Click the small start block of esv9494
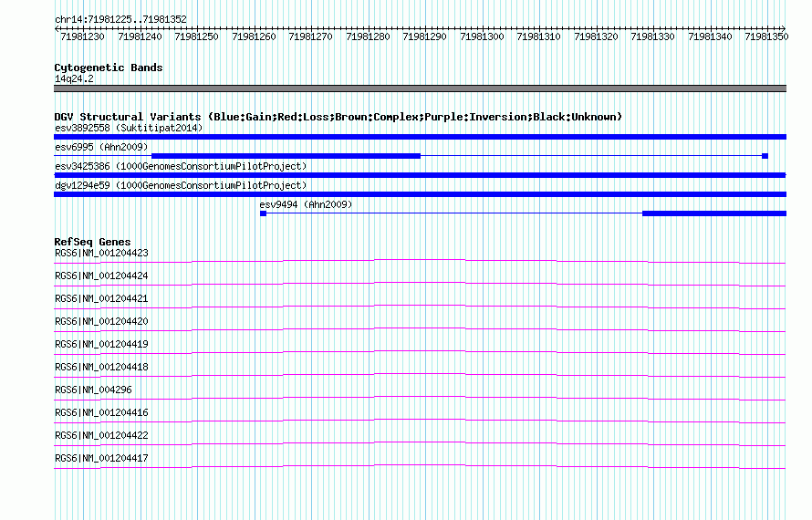 (263, 213)
